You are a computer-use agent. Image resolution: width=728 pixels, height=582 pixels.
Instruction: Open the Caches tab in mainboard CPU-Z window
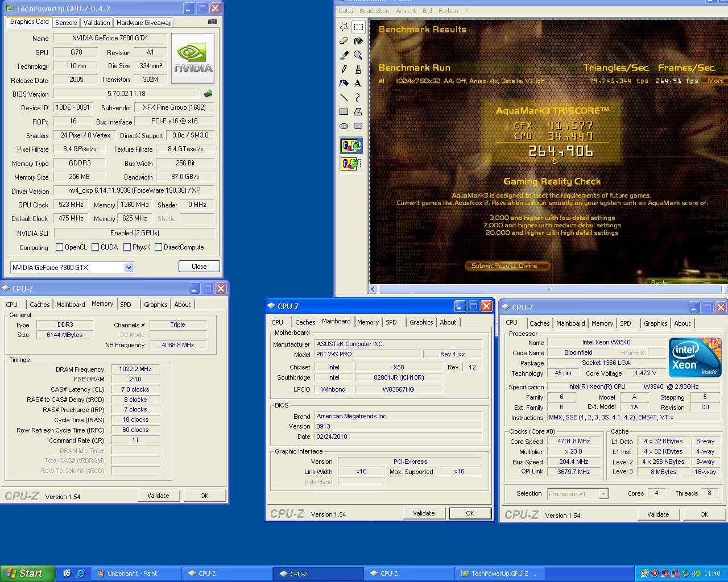tap(305, 322)
